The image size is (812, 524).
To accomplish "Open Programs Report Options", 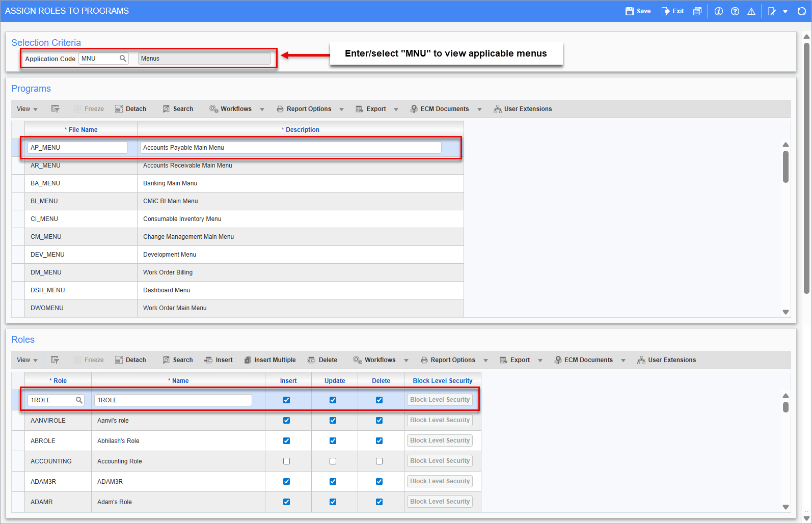I will coord(304,109).
